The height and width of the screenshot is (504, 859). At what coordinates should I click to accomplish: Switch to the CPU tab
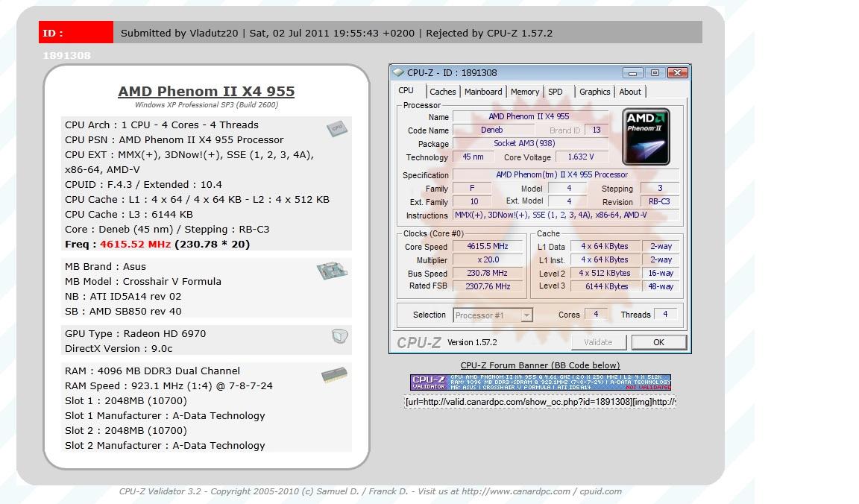[406, 91]
